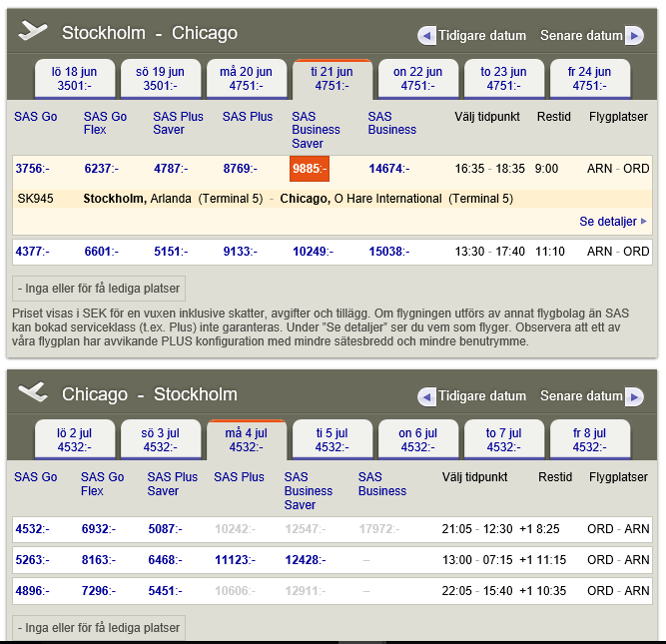Click the earlier-date arrow icon for Stockholm - Chicago
This screenshot has height=644, width=666.
426,36
